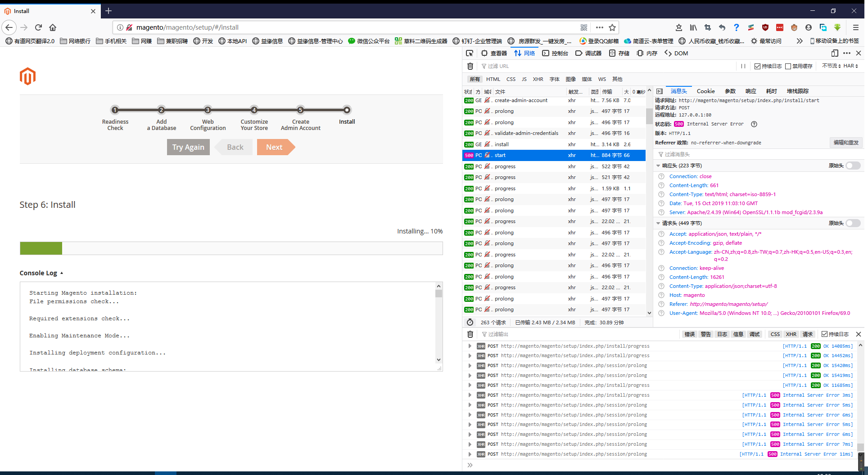
Task: Clear network requests with the trash icon
Action: pyautogui.click(x=470, y=66)
